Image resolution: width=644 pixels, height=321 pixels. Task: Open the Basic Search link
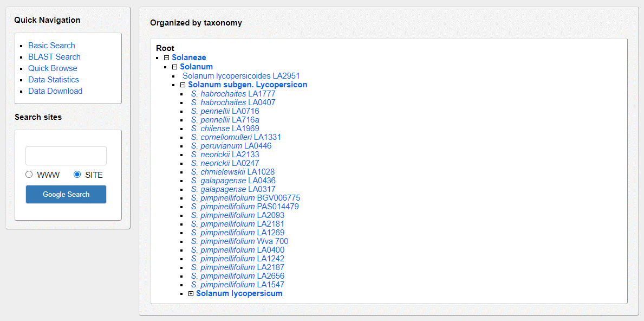click(51, 46)
